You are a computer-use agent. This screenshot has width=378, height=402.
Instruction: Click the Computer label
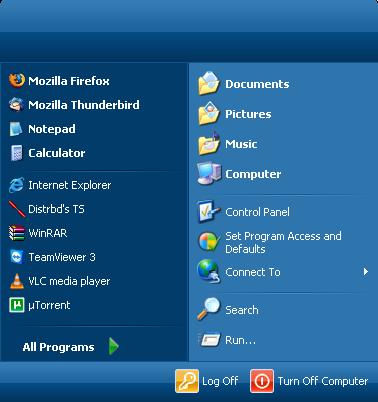(x=253, y=174)
